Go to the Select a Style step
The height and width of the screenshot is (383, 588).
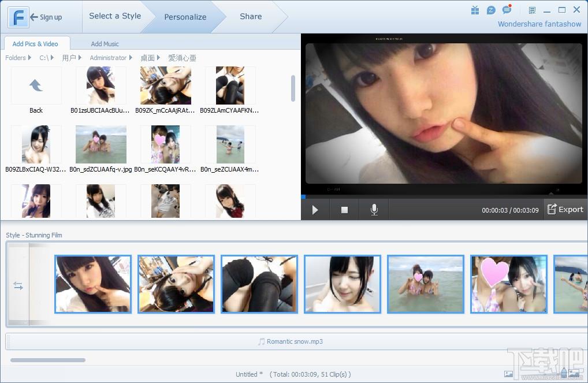tap(115, 16)
